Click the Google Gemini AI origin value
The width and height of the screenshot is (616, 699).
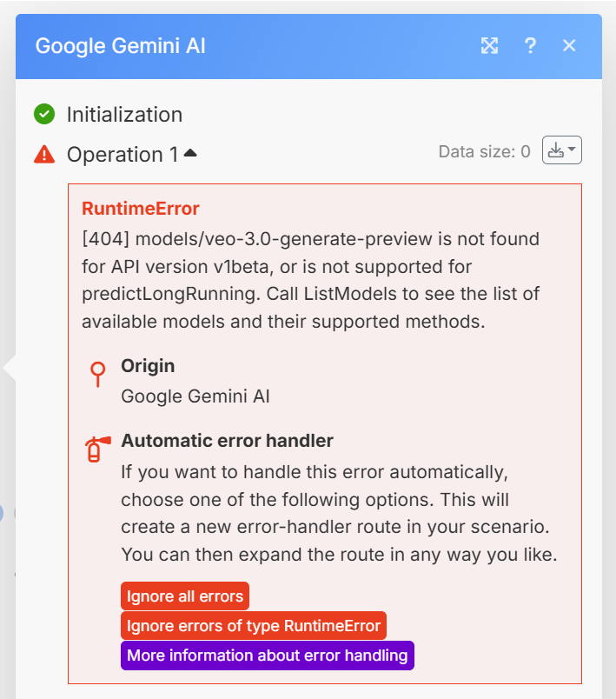click(x=195, y=396)
